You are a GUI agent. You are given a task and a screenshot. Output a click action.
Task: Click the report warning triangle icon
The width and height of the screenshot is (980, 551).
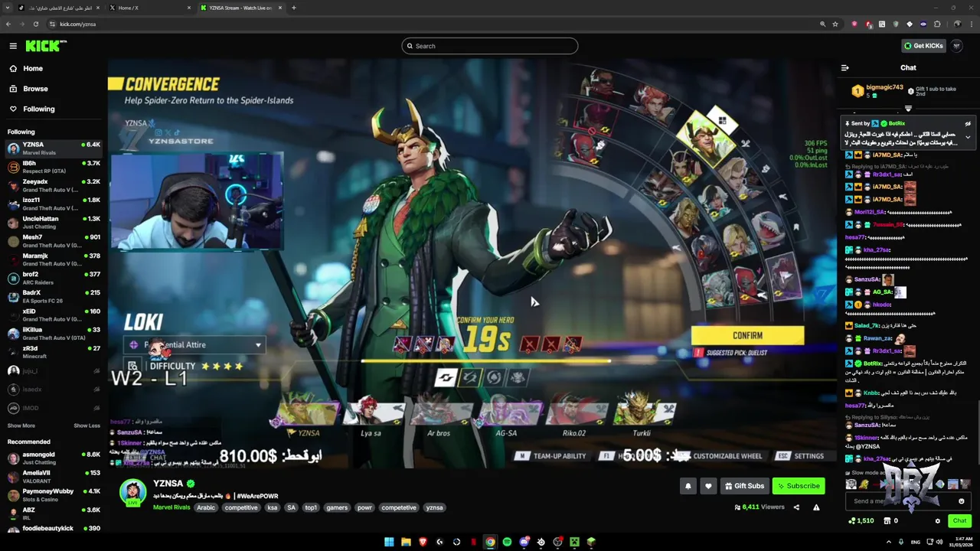pyautogui.click(x=816, y=507)
